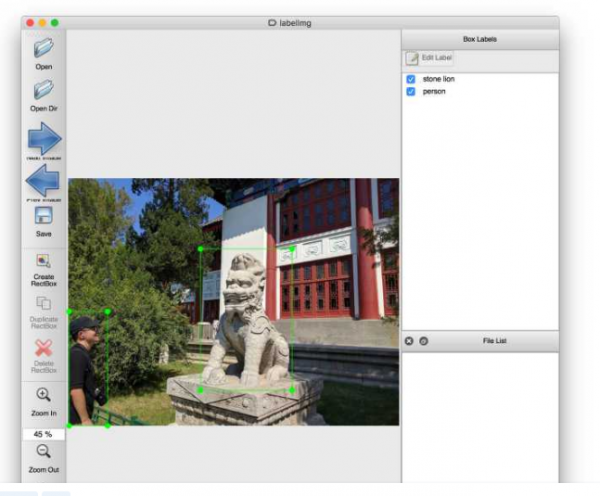This screenshot has width=600, height=496.
Task: Go to the next image arrow
Action: (44, 138)
